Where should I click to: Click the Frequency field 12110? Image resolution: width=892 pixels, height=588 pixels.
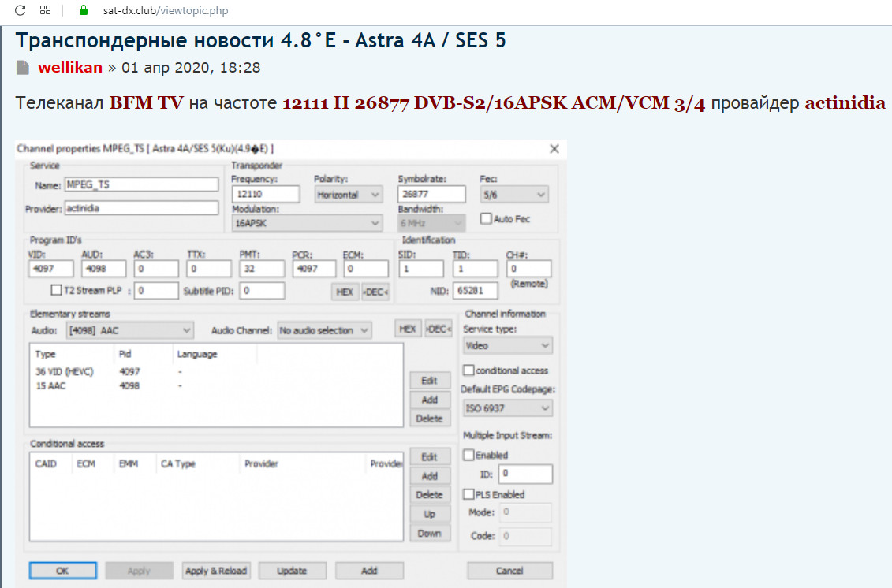tap(266, 194)
